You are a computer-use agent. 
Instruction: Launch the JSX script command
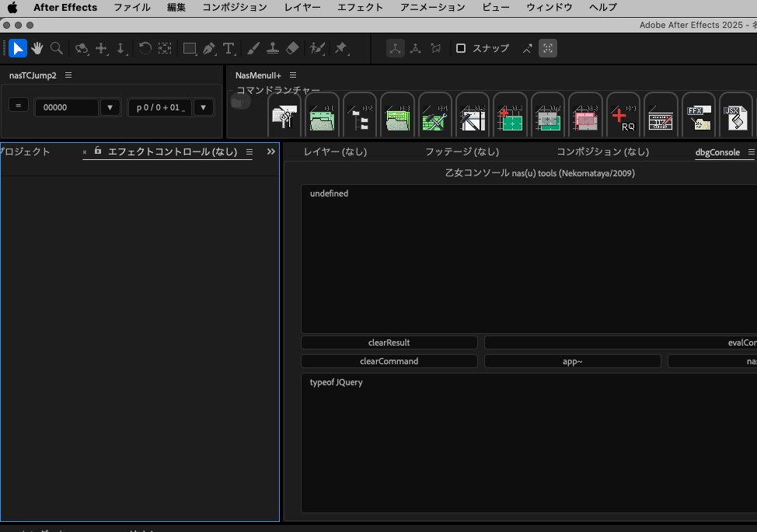tap(736, 117)
